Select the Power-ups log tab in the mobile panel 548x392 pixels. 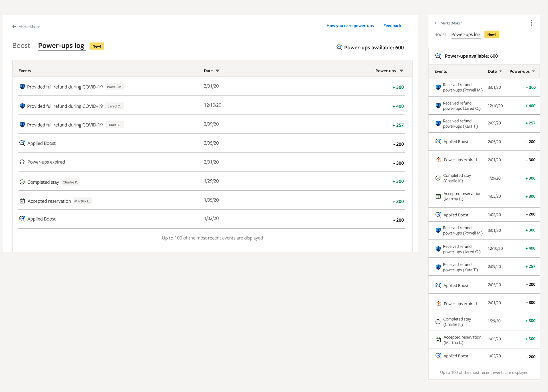point(466,34)
